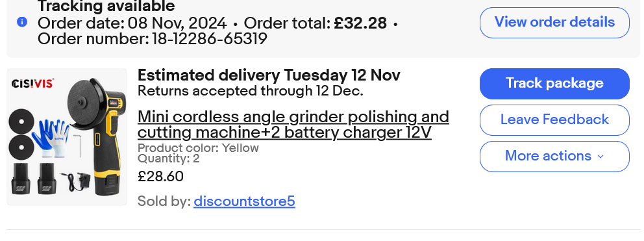Click the order date 08 Nov, 2024
This screenshot has height=241, width=644.
[177, 23]
